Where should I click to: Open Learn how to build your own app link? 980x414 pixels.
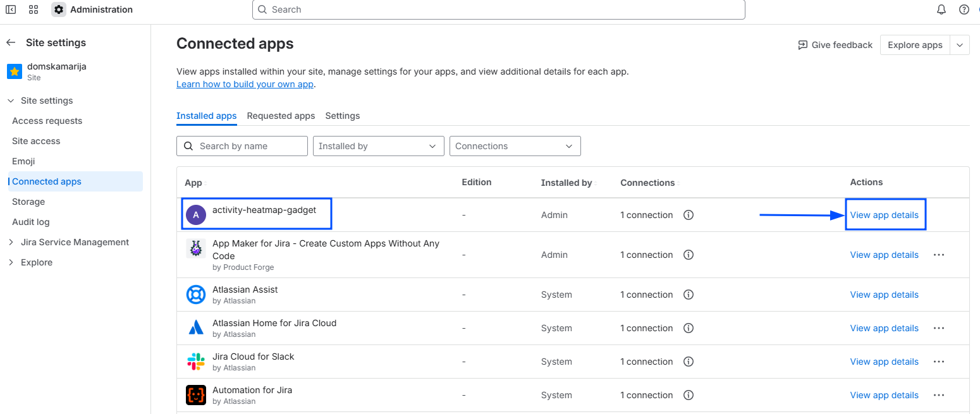point(245,84)
